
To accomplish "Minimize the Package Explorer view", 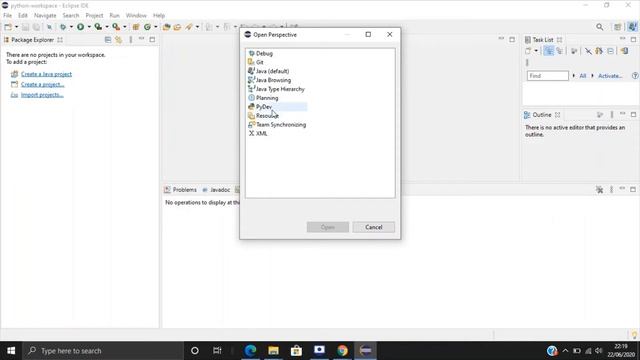I will pyautogui.click(x=141, y=39).
